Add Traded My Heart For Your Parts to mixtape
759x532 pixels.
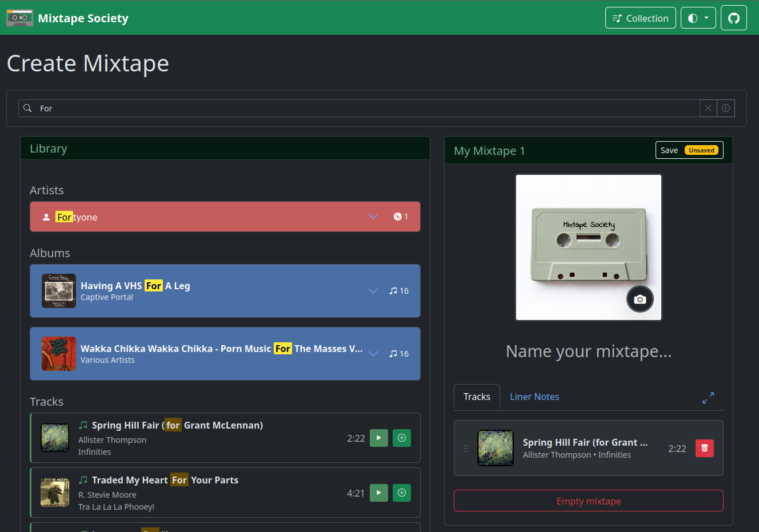[x=402, y=493]
